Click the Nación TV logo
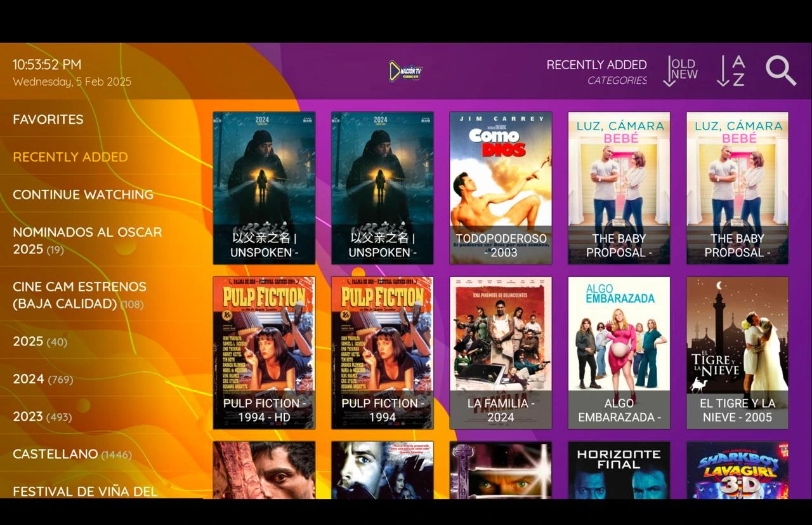 [406, 70]
